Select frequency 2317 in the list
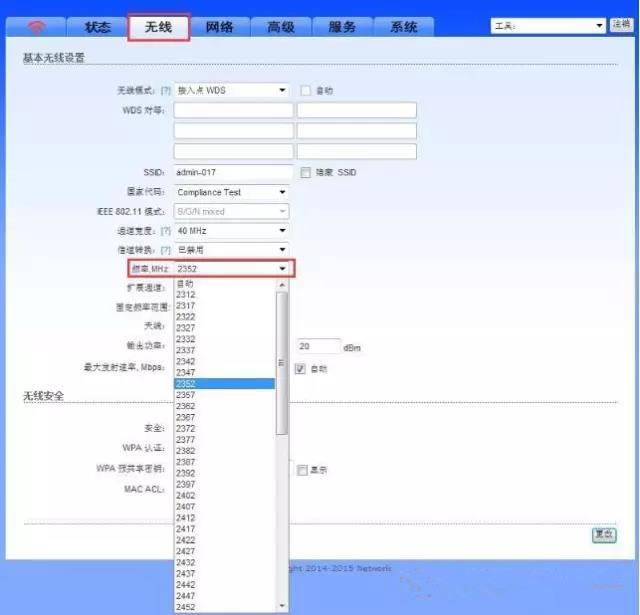The image size is (640, 615). (x=224, y=306)
